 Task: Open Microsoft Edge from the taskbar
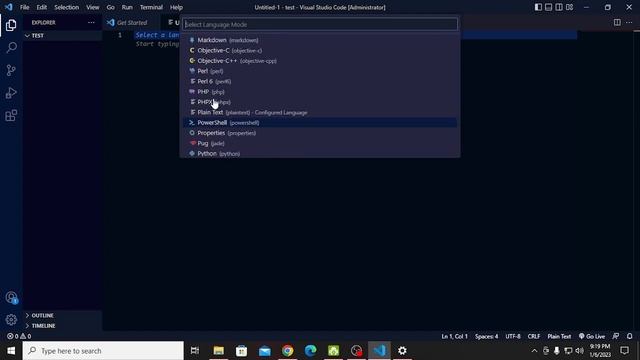pos(310,351)
